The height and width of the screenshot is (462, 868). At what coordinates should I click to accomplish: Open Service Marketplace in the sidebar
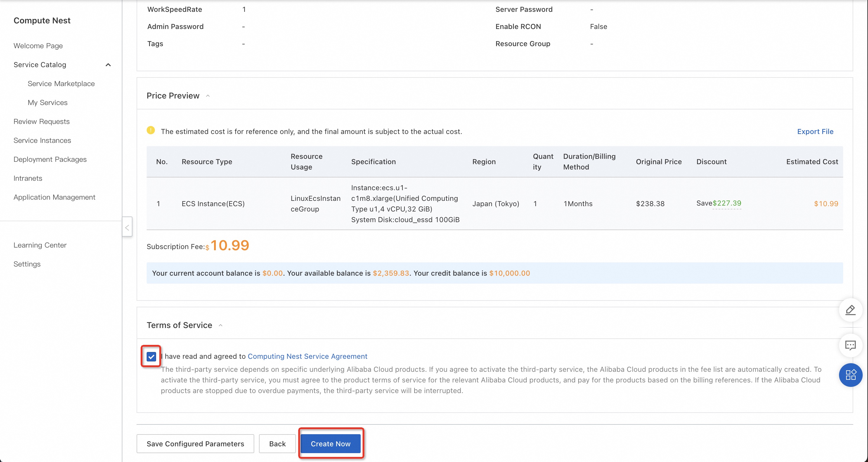pyautogui.click(x=61, y=84)
